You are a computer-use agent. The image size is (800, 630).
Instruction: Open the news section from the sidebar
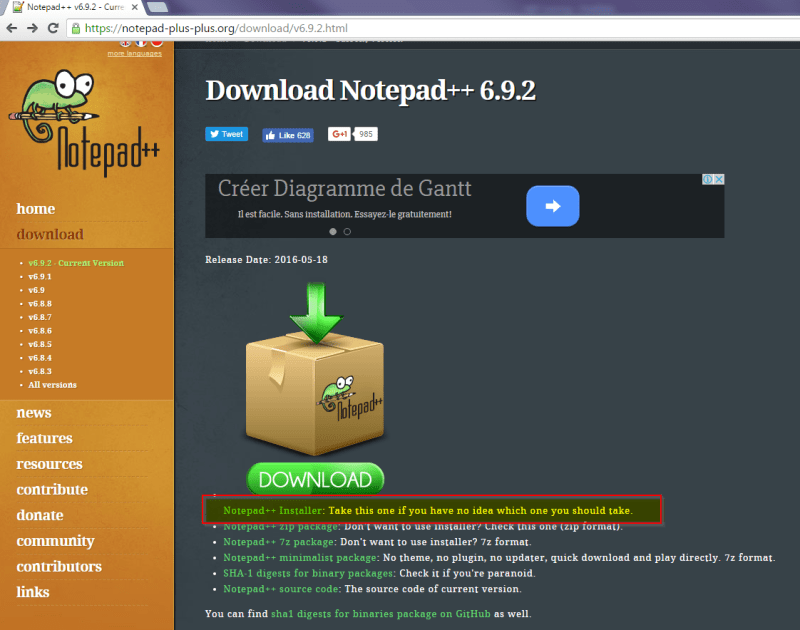click(x=34, y=412)
